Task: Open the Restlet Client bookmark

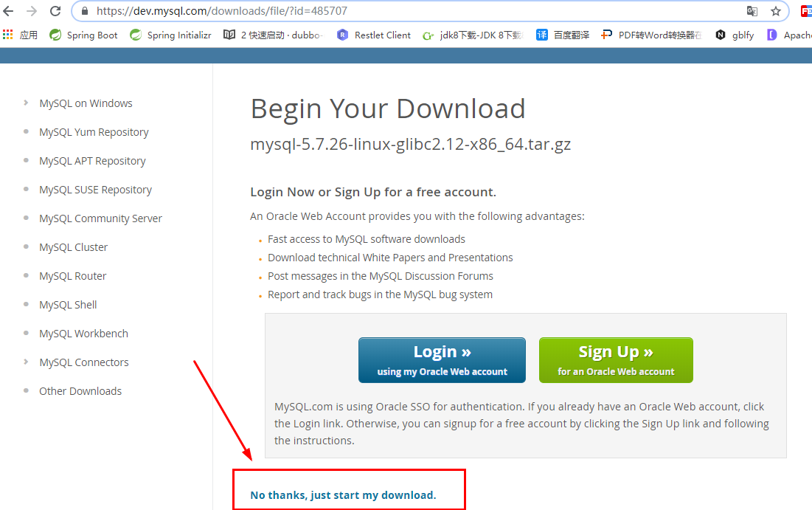Action: click(373, 35)
